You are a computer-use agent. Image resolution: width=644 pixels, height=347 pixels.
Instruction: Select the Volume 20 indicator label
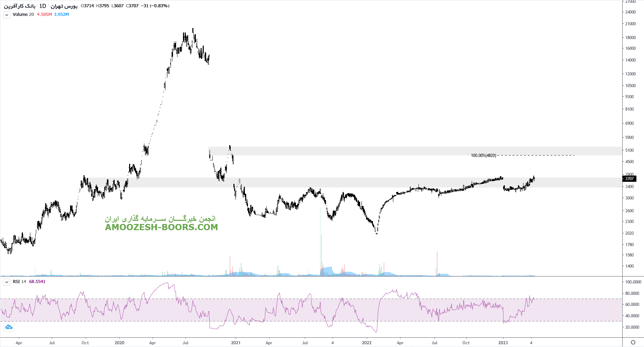(x=23, y=15)
